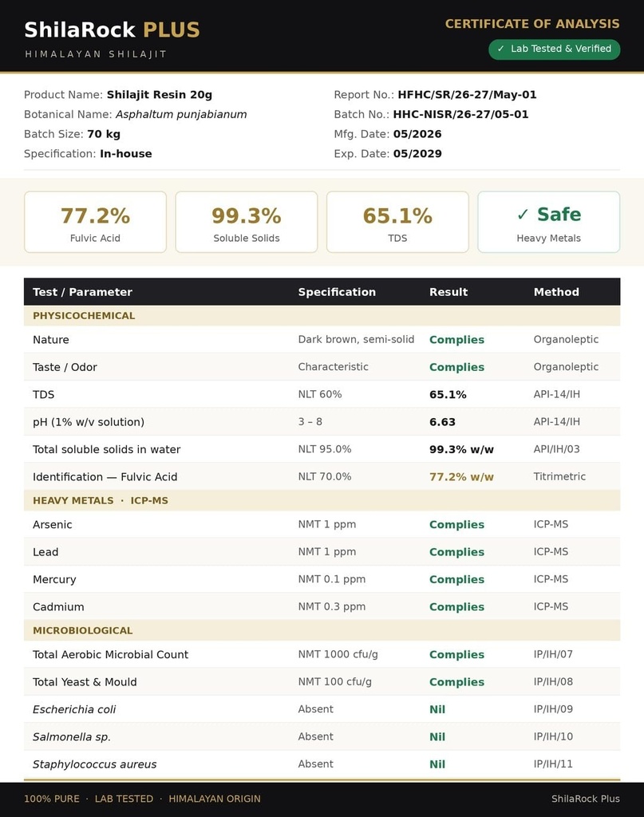Select botanical name Asphaltum punjabianum
The image size is (644, 817).
click(x=181, y=115)
